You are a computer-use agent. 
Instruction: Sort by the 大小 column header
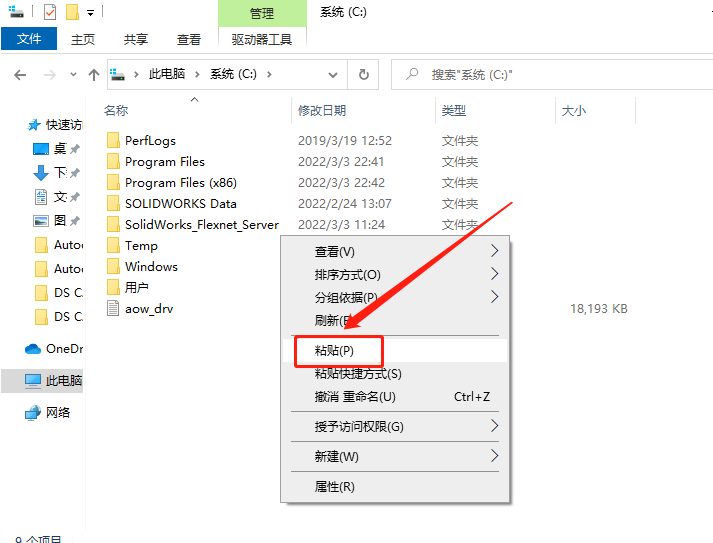point(574,111)
